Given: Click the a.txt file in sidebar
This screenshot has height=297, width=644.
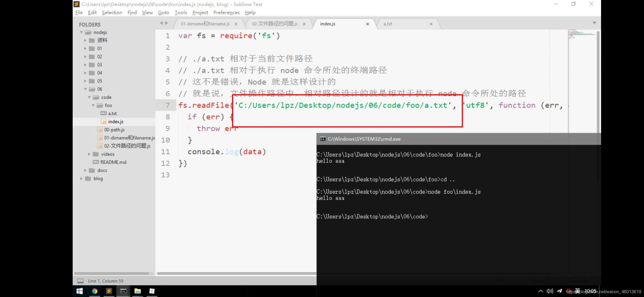Looking at the screenshot, I should pos(113,113).
